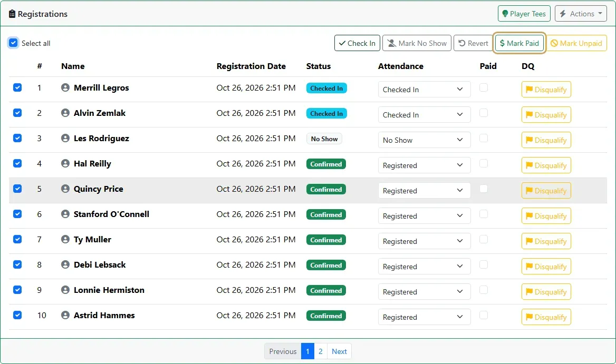Go to pagination page 2
Viewport: 616px width, 364px height.
[x=321, y=351]
